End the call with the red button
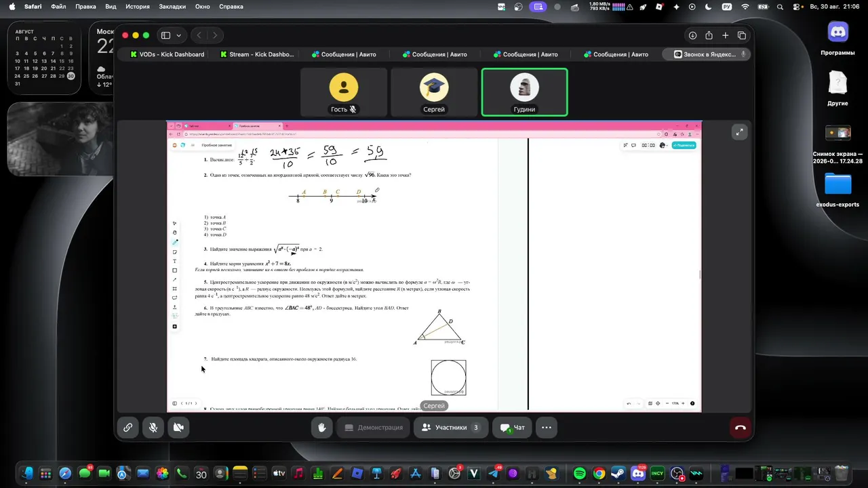The width and height of the screenshot is (868, 488). (x=741, y=428)
